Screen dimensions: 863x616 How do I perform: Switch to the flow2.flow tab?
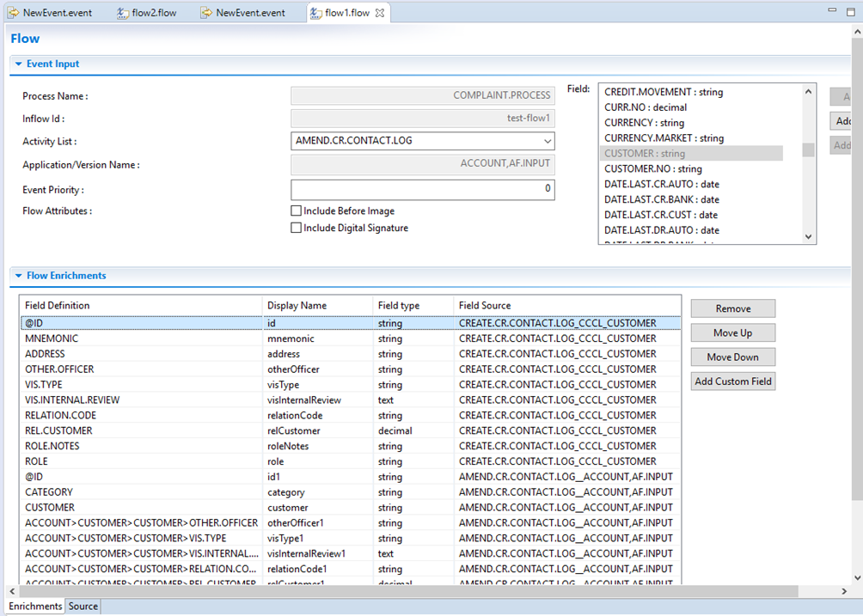pyautogui.click(x=155, y=13)
